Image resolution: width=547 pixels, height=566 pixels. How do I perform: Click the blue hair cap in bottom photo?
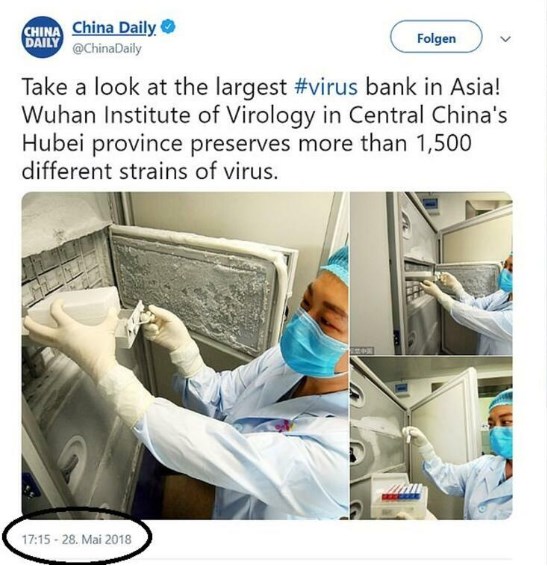pyautogui.click(x=501, y=399)
